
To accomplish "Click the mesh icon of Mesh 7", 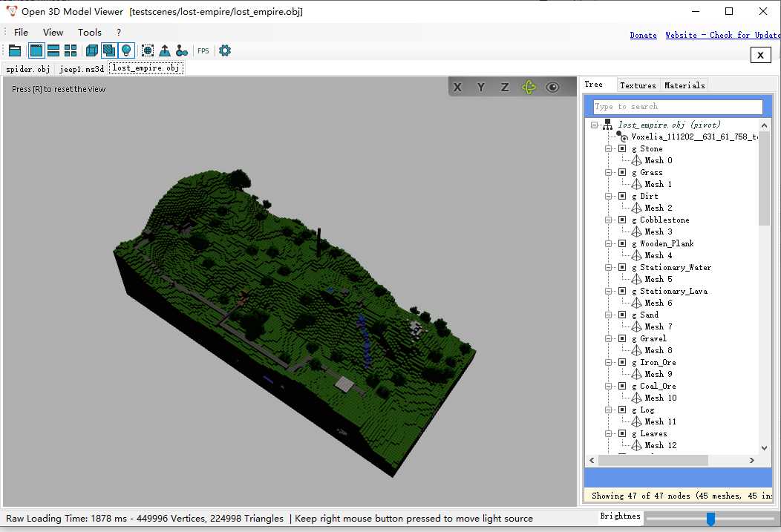I will point(636,326).
